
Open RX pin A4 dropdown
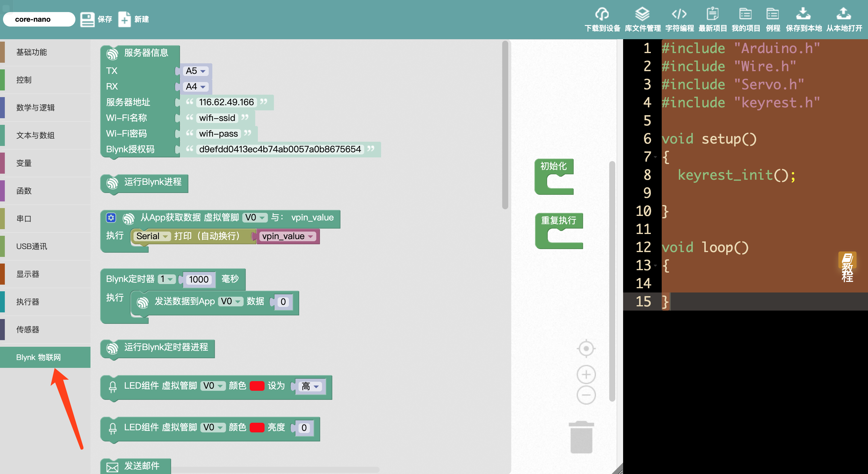(x=196, y=87)
